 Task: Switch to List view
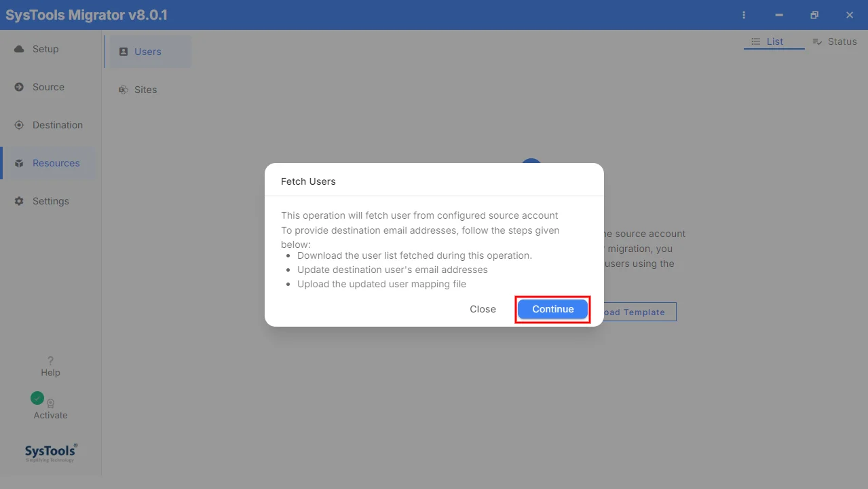(774, 41)
